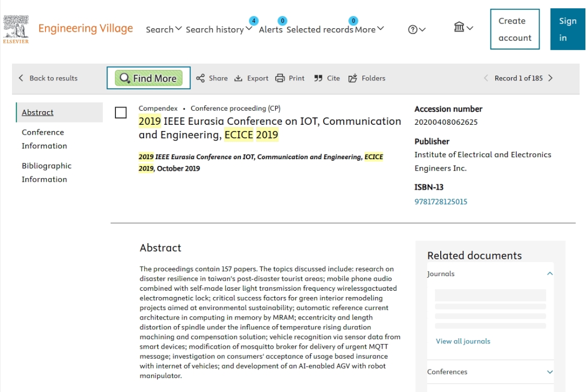587x392 pixels.
Task: Tick the record selection checkbox
Action: point(121,113)
